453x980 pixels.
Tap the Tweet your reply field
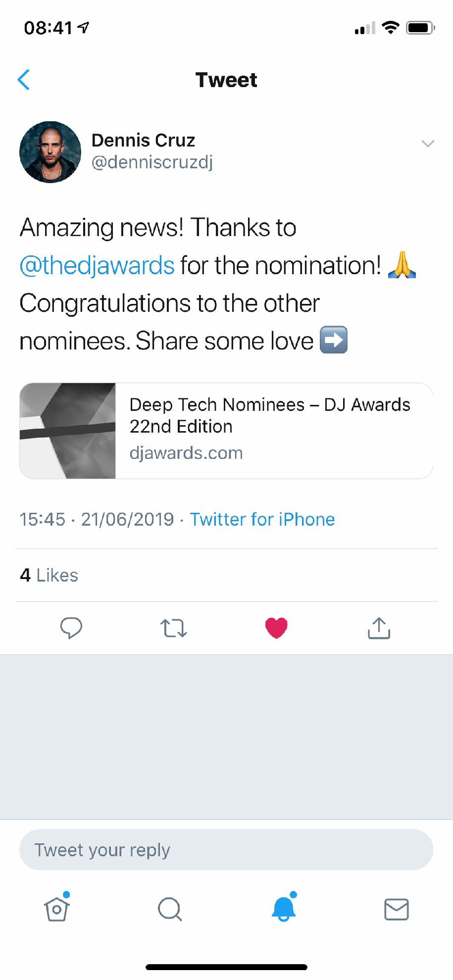[x=226, y=850]
